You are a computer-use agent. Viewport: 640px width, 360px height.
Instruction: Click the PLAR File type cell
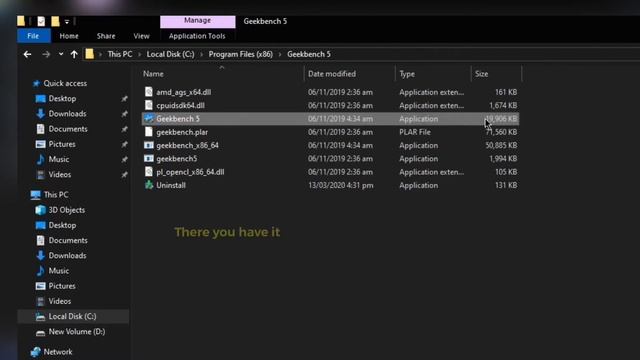tap(415, 132)
